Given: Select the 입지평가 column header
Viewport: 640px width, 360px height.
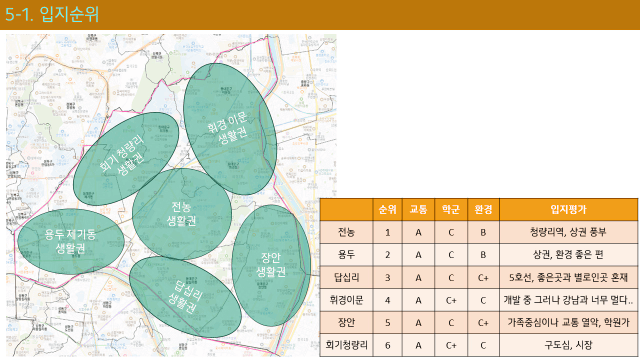Looking at the screenshot, I should pos(568,210).
